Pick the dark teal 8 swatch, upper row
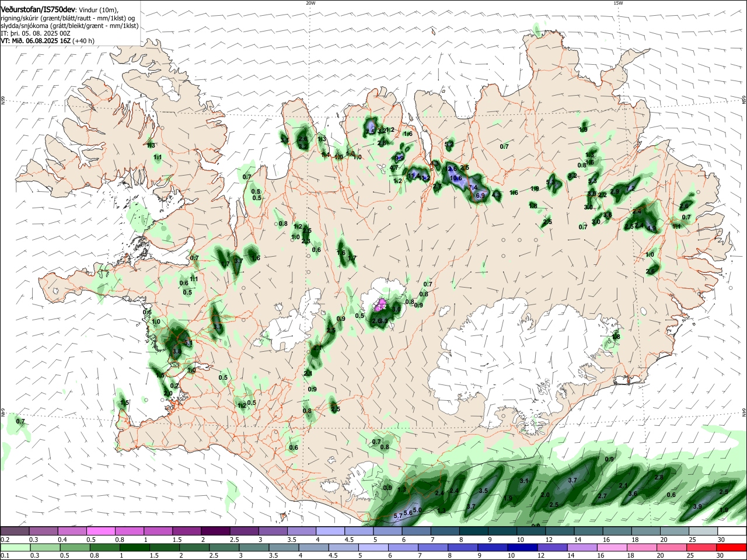The width and height of the screenshot is (747, 560). [x=474, y=531]
